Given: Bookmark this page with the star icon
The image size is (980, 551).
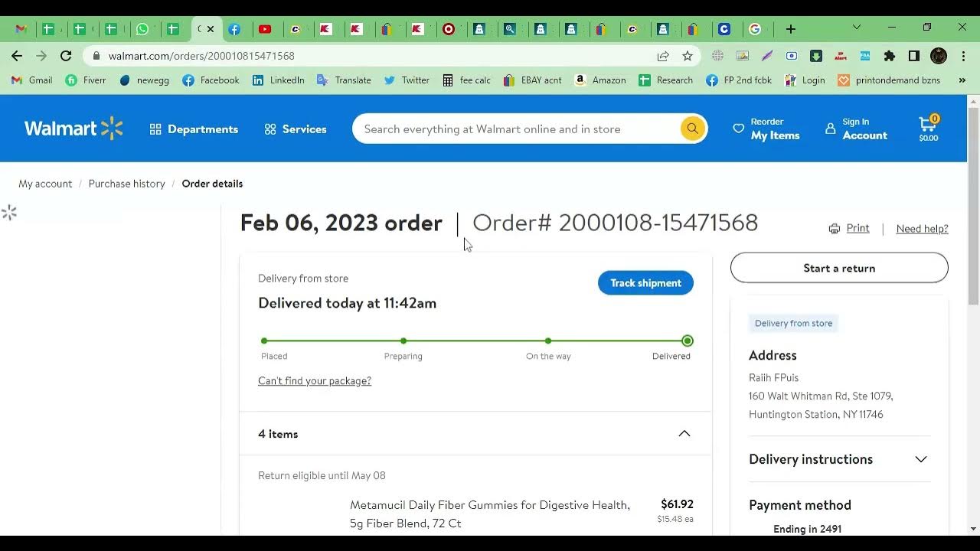Looking at the screenshot, I should (x=688, y=56).
